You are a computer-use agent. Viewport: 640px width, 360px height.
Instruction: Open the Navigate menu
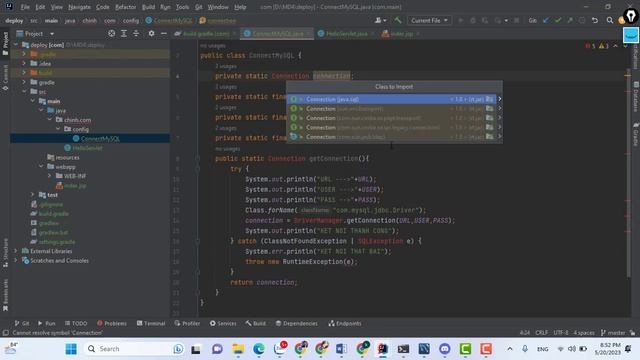[x=80, y=7]
